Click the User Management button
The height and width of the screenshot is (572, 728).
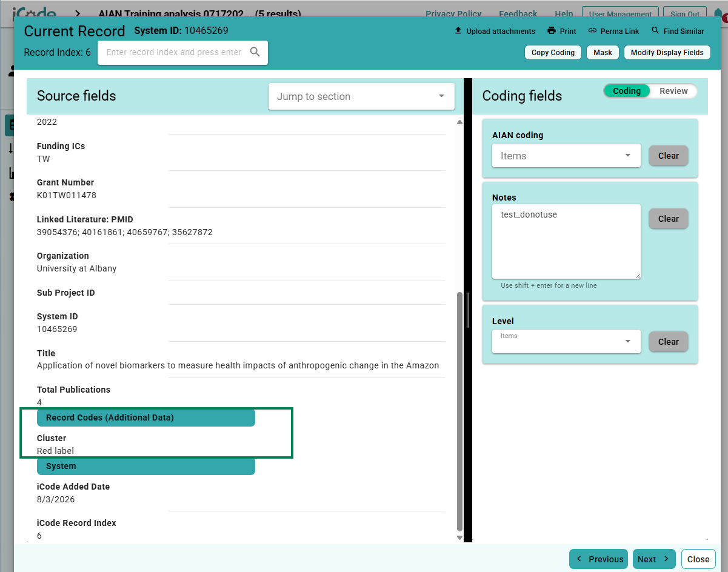tap(620, 13)
